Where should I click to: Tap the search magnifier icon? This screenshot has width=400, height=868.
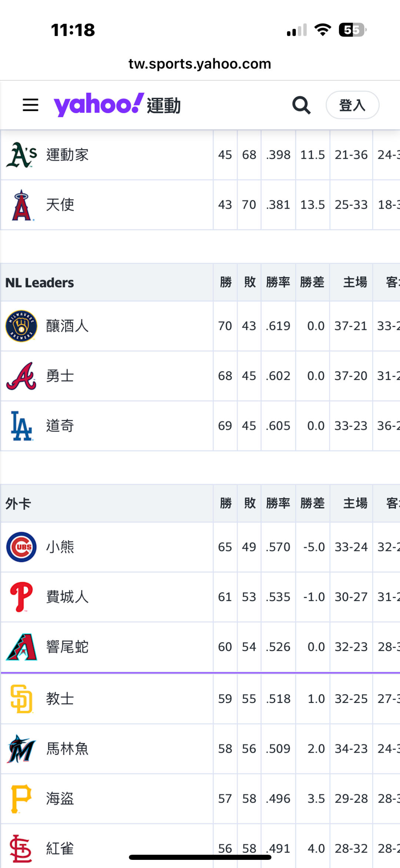click(301, 105)
